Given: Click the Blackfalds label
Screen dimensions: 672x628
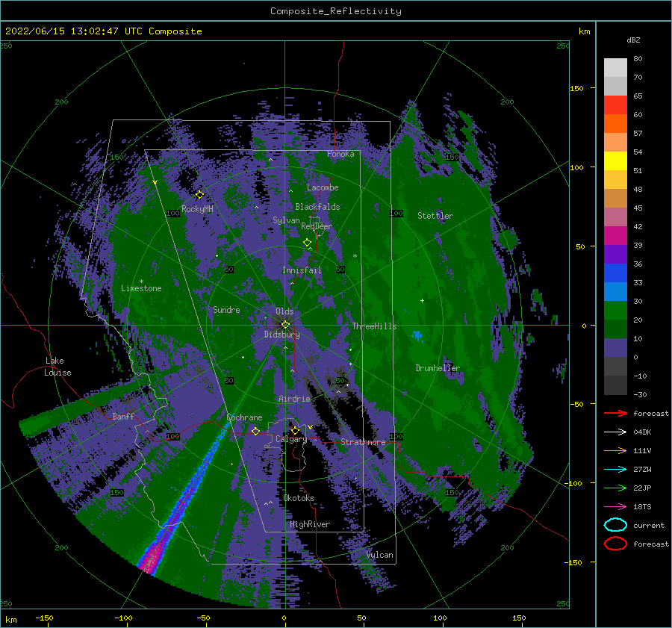Looking at the screenshot, I should [317, 207].
